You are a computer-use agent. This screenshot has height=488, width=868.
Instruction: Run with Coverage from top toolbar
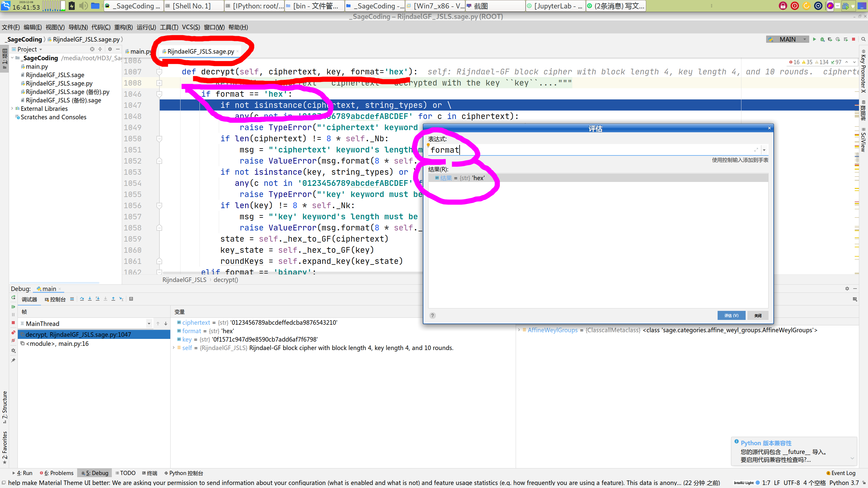point(830,39)
